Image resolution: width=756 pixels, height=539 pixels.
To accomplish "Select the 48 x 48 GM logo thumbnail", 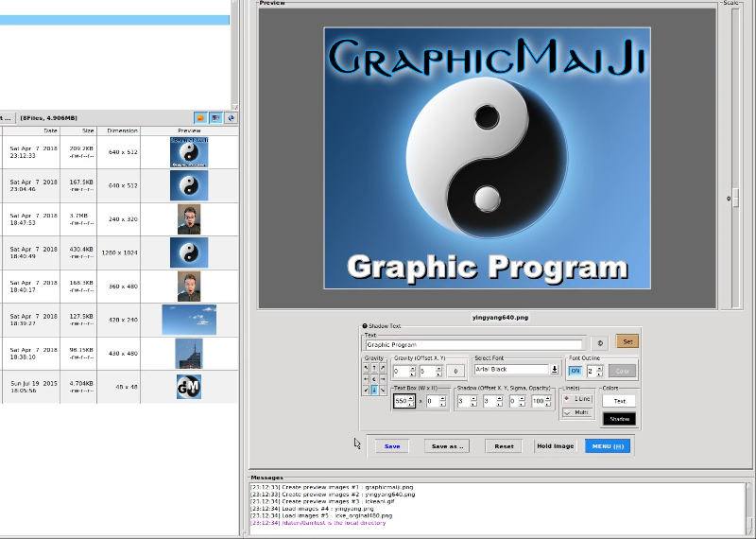I will click(189, 387).
